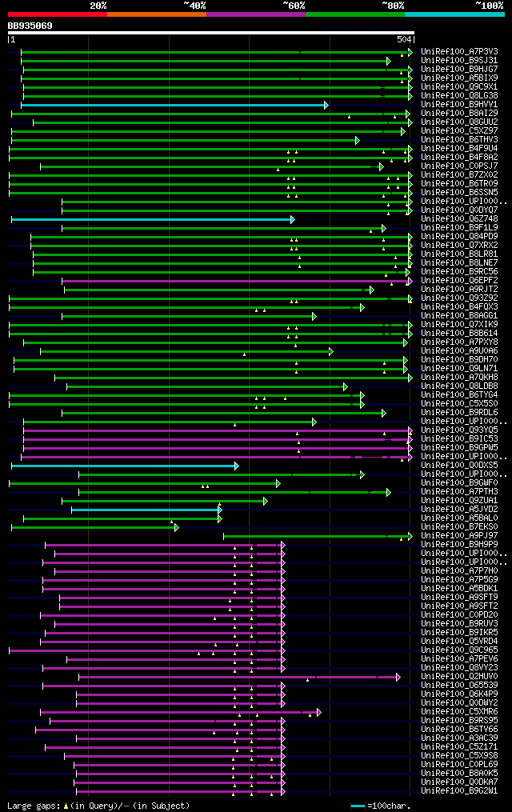Screen dimensions: 512x812
Task: Click arrowhead ending the Q6Z748 cyan alignment
Action: point(293,219)
